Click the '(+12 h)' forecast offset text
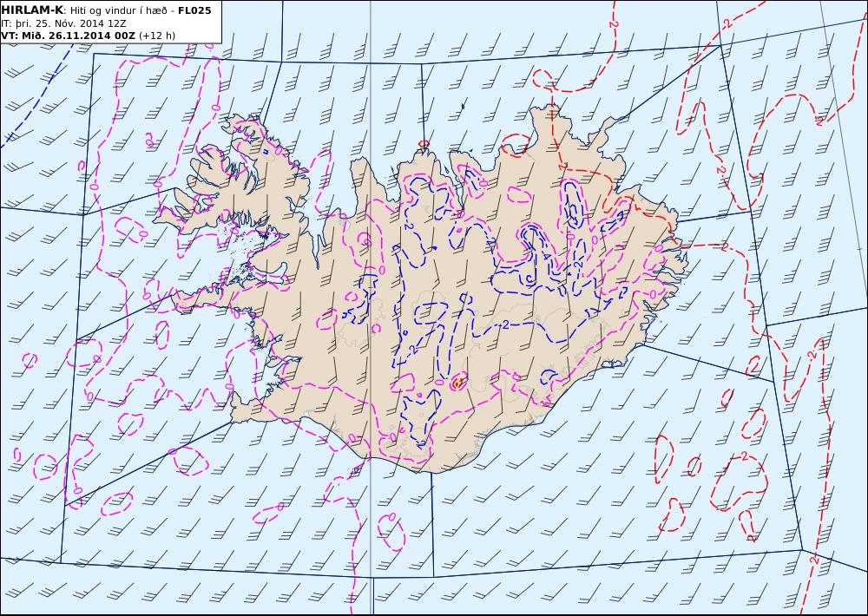Image resolution: width=868 pixels, height=616 pixels. coord(156,36)
